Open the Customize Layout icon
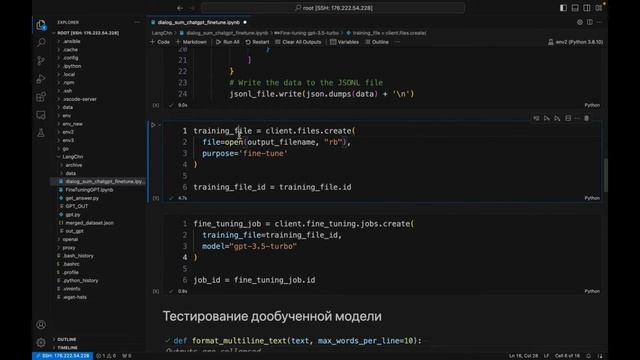The width and height of the screenshot is (640, 360). tap(598, 8)
